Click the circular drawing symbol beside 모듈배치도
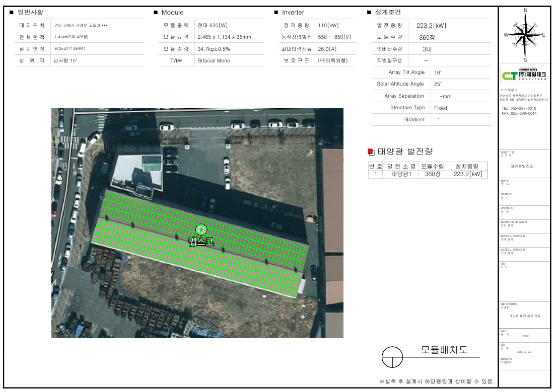Screen dimensions: 555x392 392,357
